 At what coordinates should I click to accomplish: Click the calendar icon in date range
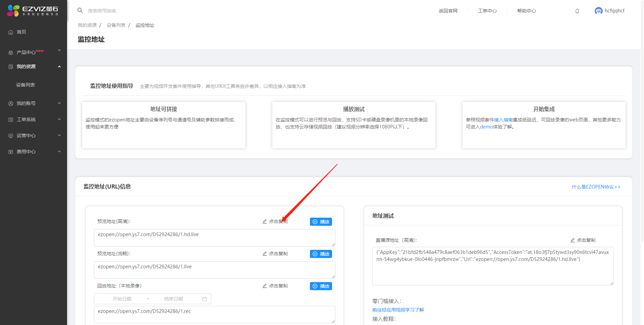pyautogui.click(x=205, y=299)
